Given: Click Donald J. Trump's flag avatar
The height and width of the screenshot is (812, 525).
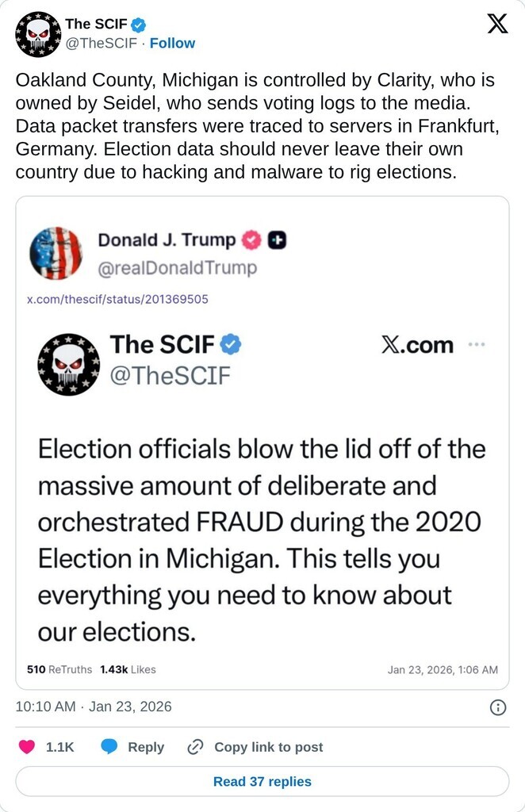Looking at the screenshot, I should [56, 253].
